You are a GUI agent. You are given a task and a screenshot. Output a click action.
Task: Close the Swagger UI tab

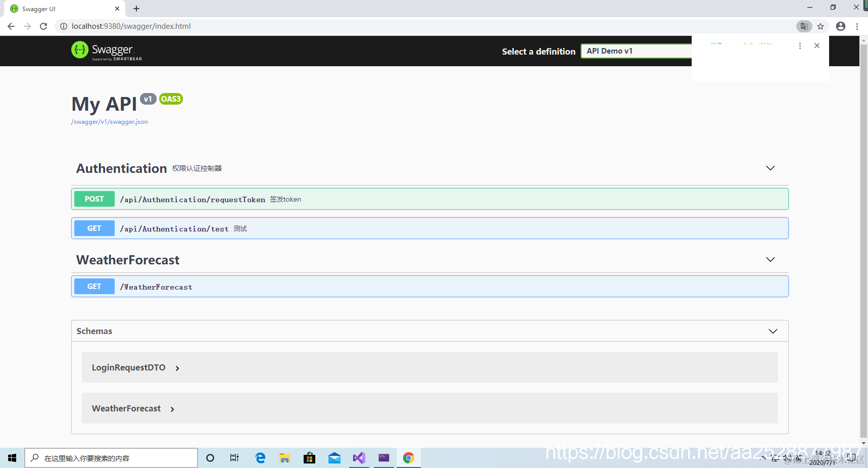117,9
